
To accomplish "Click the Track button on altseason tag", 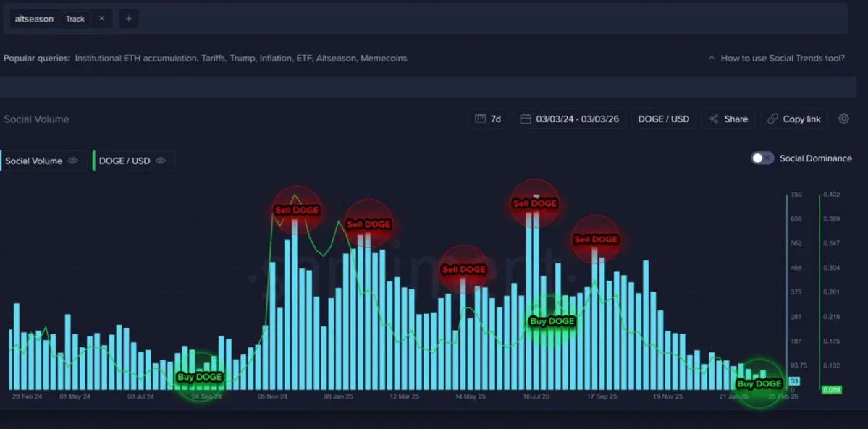I will [x=75, y=19].
